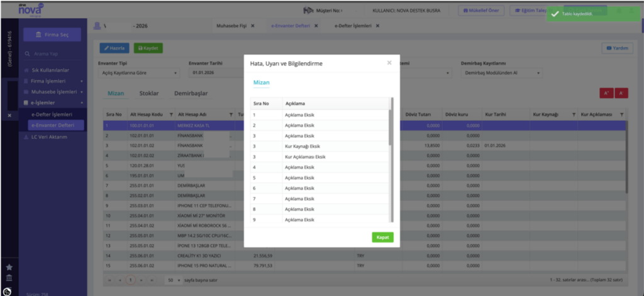This screenshot has width=644, height=296.
Task: Click the Hazırla button
Action: [114, 48]
